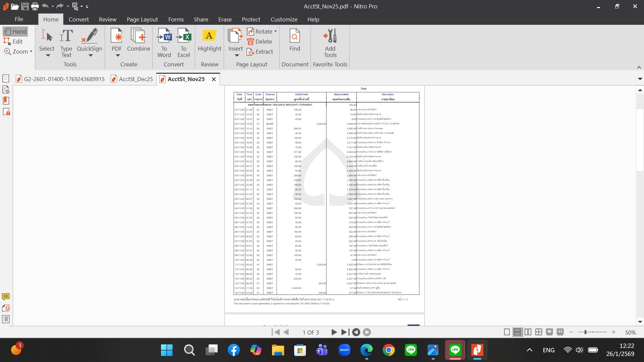This screenshot has height=362, width=644.
Task: Open the Page Layout ribbon tab
Action: (142, 19)
